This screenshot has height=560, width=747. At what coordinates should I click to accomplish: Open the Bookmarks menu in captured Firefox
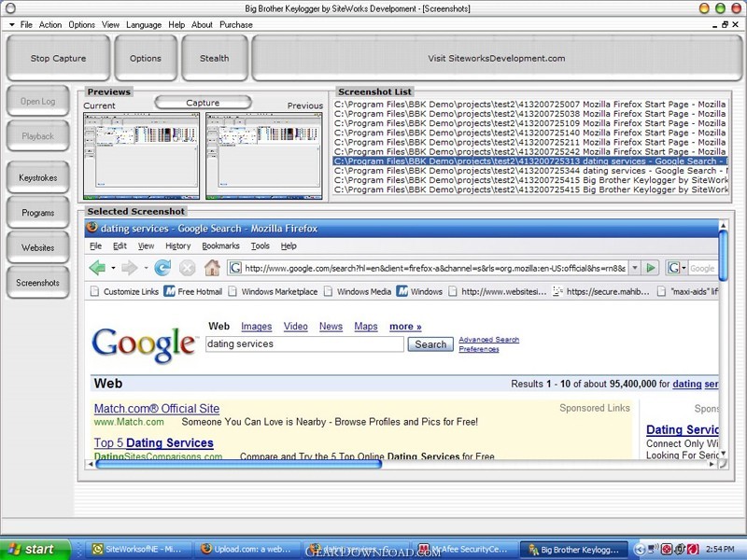click(x=220, y=245)
